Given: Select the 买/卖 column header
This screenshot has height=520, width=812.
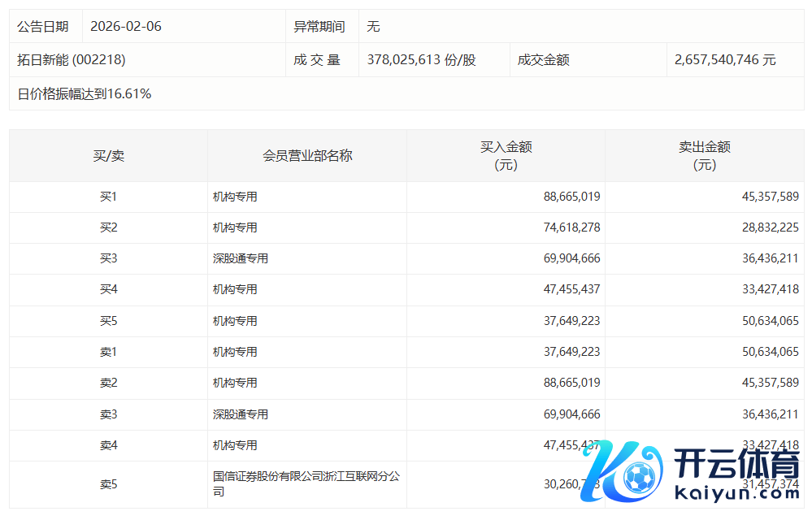Looking at the screenshot, I should point(108,155).
